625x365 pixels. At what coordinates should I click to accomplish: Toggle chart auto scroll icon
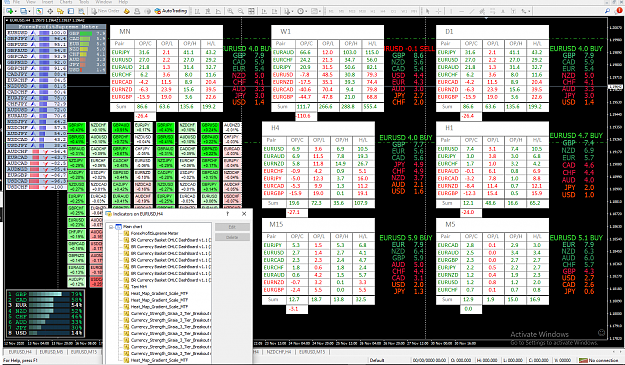pyautogui.click(x=264, y=11)
